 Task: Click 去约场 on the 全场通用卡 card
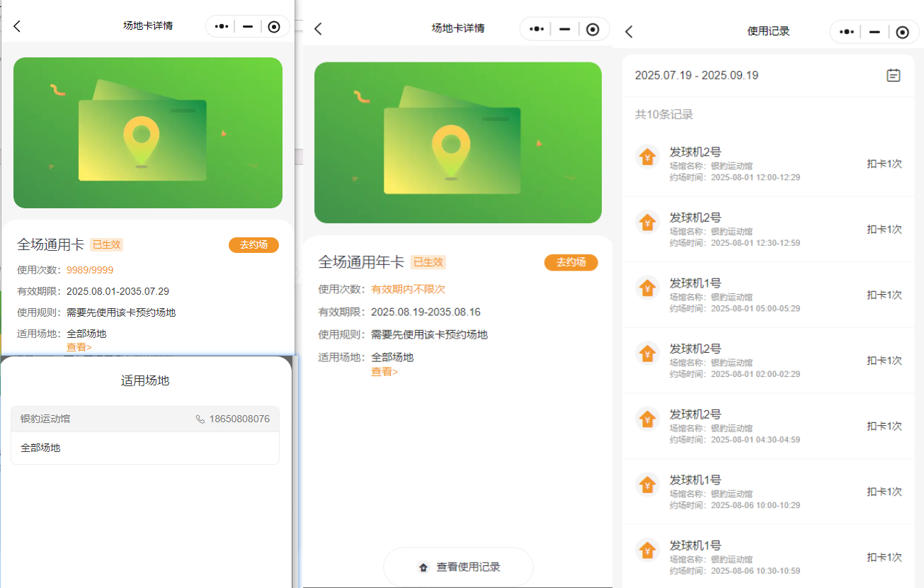point(253,245)
